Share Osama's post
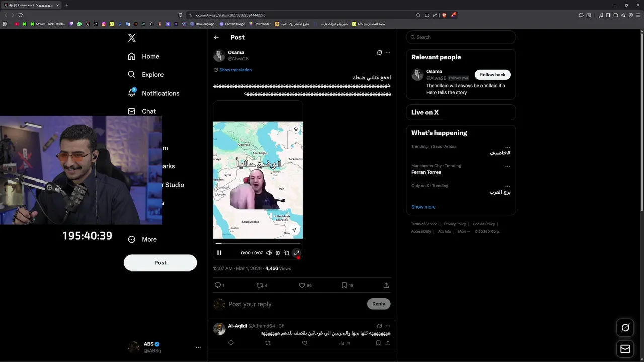Image resolution: width=644 pixels, height=362 pixels. click(386, 285)
